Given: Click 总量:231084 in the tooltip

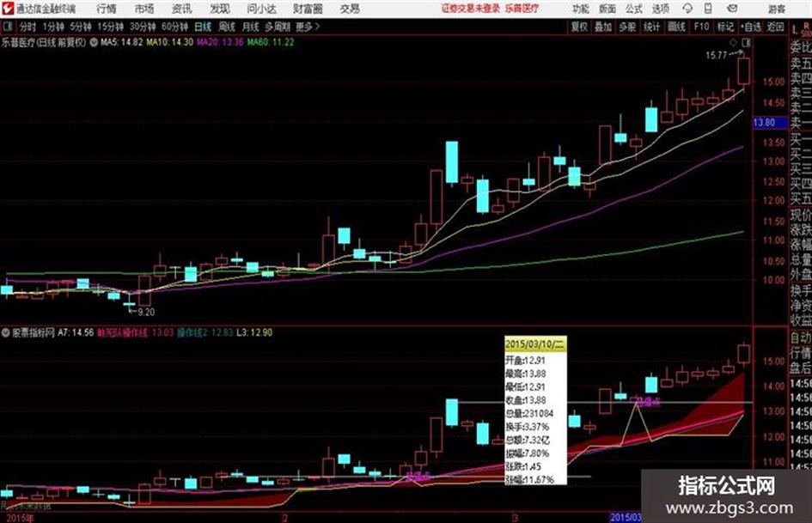Looking at the screenshot, I should (x=529, y=413).
